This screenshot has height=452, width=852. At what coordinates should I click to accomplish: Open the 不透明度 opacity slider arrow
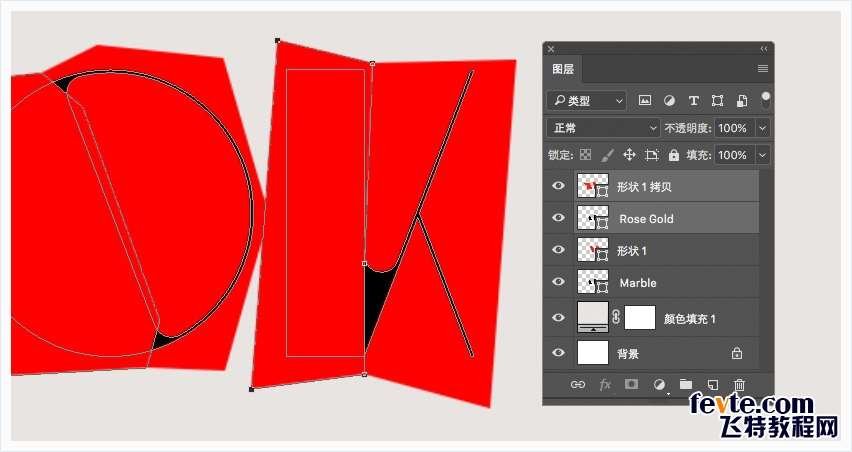point(763,128)
